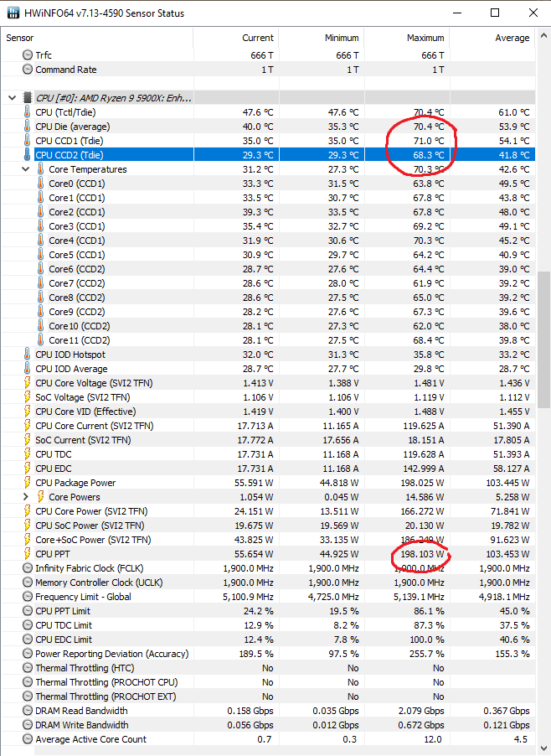
Task: Click thermometer icon of CPU (Tctl/Tdie)
Action: [27, 112]
